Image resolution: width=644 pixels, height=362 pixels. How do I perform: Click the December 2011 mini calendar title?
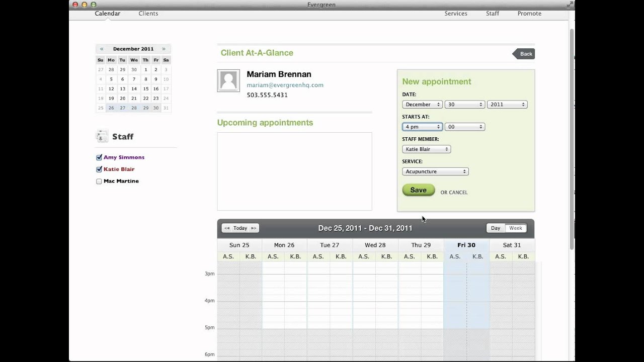(x=133, y=49)
